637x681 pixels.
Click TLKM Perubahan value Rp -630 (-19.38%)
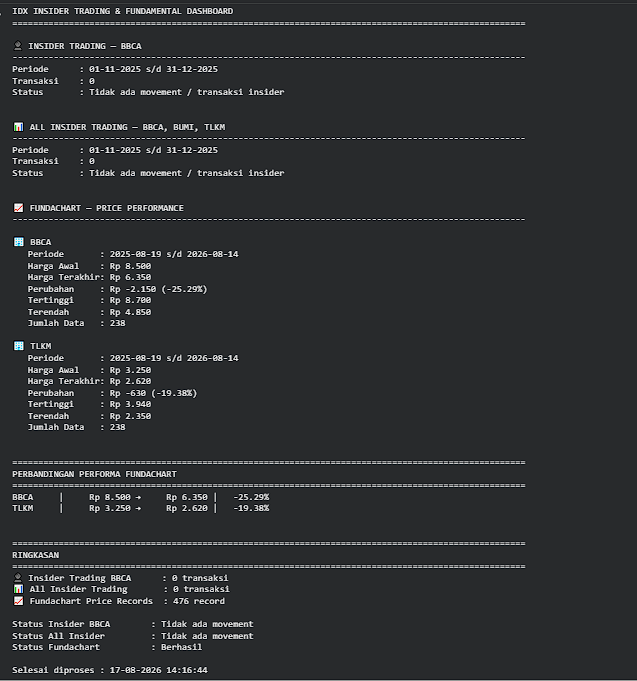coord(153,393)
